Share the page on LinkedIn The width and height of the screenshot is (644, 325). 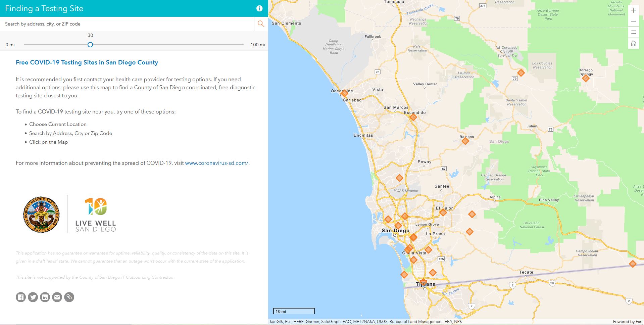(x=45, y=297)
